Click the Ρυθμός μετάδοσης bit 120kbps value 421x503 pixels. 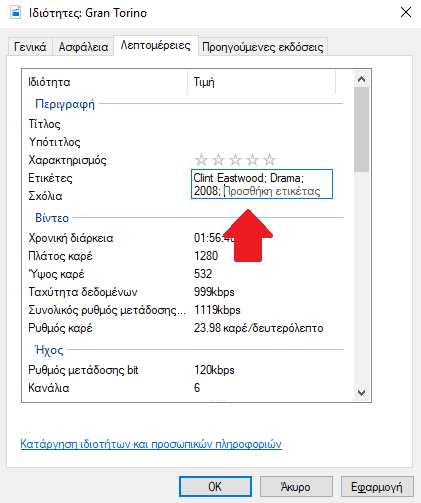click(214, 370)
